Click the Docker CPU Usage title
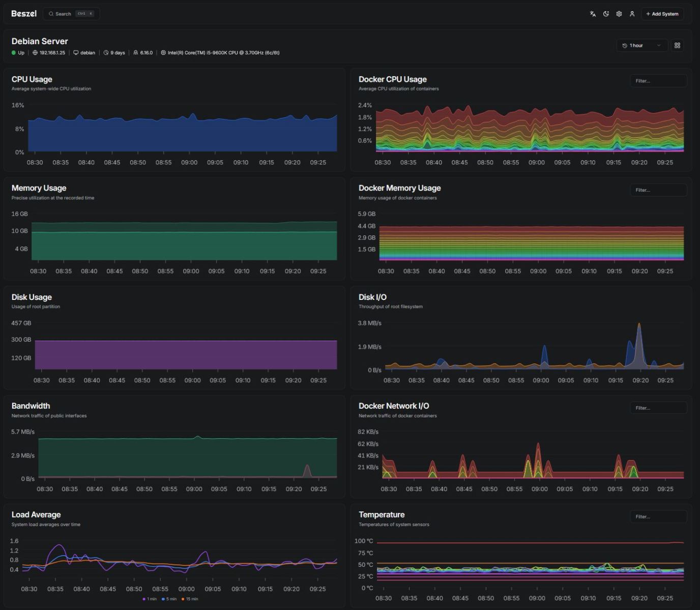The height and width of the screenshot is (610, 700). coord(393,79)
